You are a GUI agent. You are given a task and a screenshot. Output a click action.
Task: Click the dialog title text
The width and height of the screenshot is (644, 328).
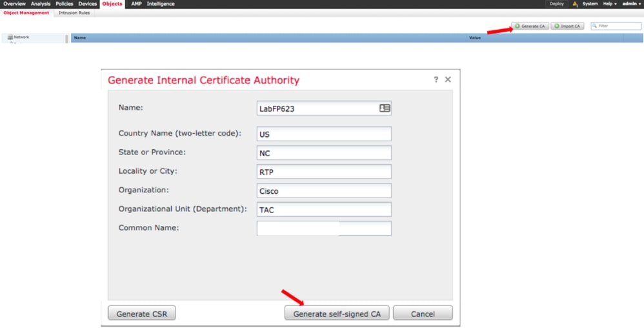tap(203, 79)
